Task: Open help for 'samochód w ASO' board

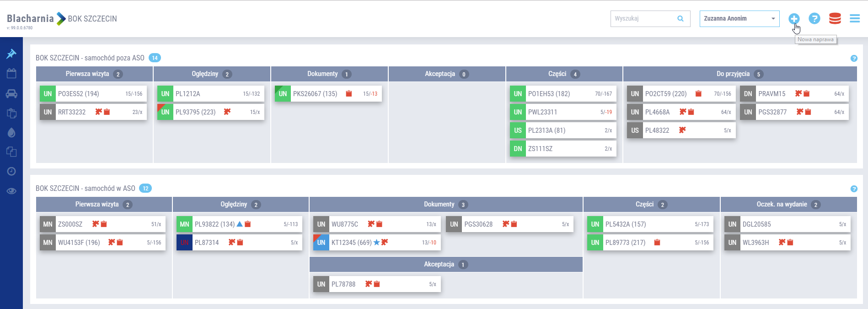Action: click(853, 189)
